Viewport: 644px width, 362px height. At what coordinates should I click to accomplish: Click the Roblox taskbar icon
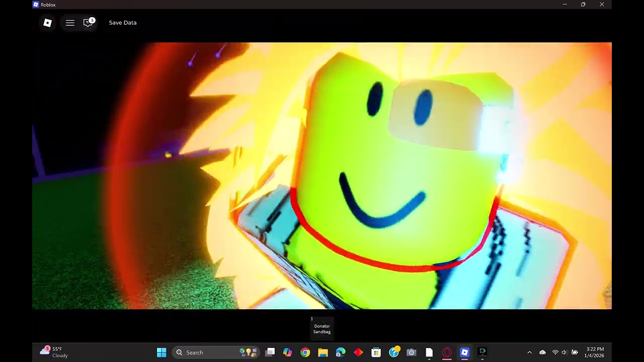[464, 352]
